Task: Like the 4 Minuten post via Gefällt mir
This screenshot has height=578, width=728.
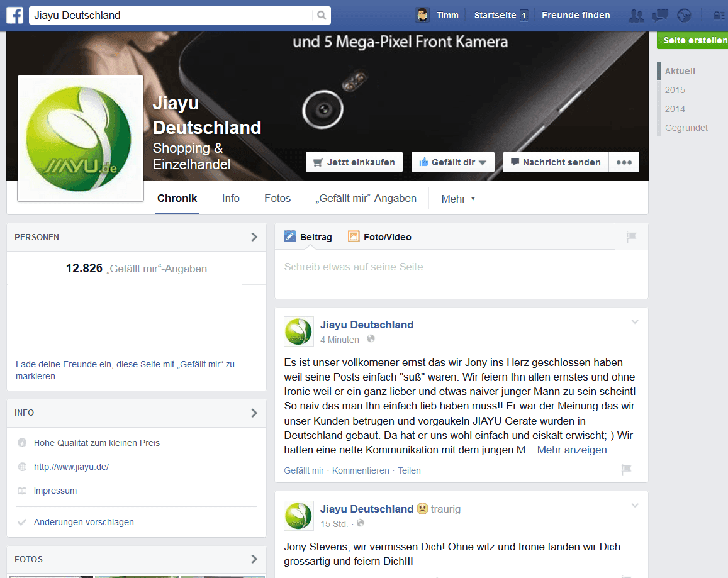Action: 304,470
